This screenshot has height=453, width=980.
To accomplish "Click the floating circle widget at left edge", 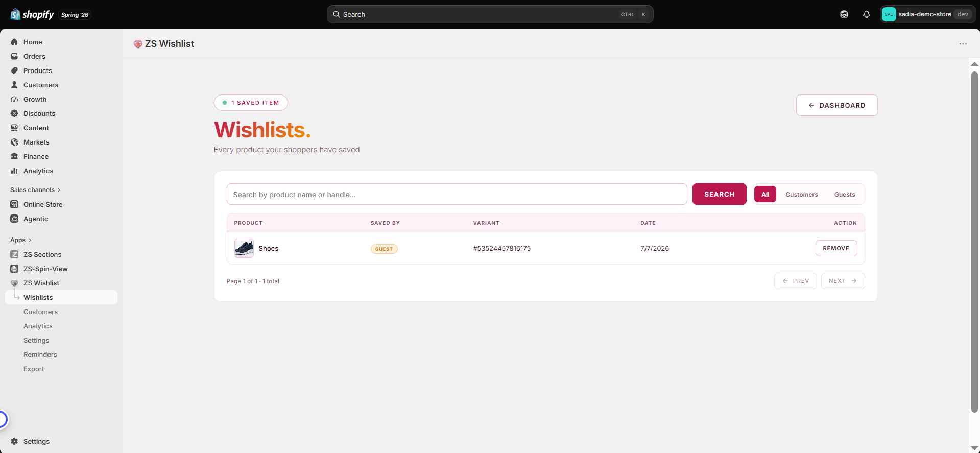I will (x=3, y=419).
